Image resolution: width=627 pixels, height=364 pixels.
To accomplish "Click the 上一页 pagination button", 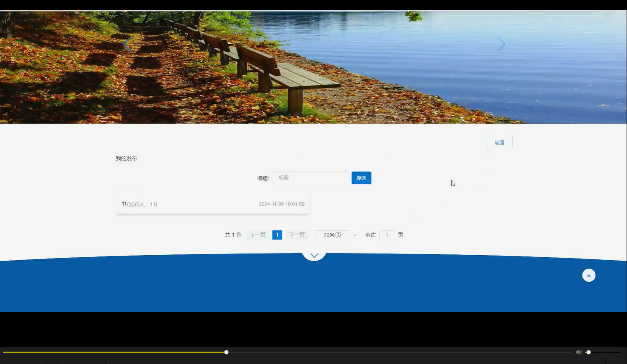I will [258, 235].
